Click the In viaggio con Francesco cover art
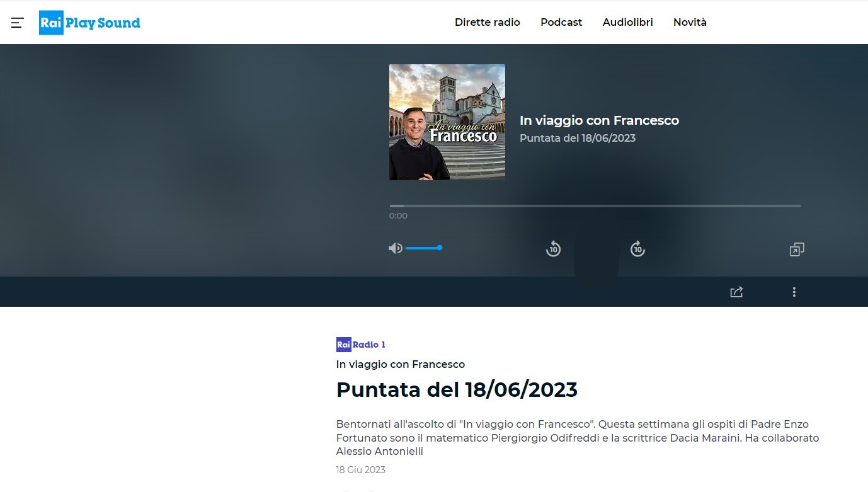The width and height of the screenshot is (868, 492). pos(447,122)
